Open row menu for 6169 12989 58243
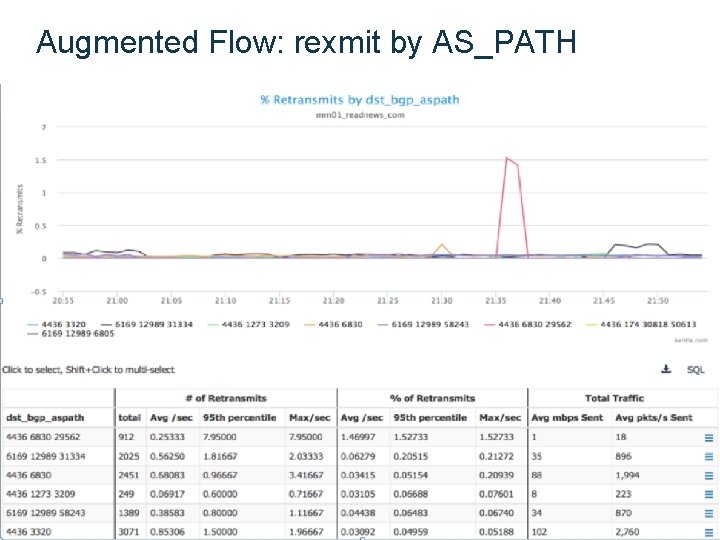This screenshot has width=720, height=540. (709, 513)
